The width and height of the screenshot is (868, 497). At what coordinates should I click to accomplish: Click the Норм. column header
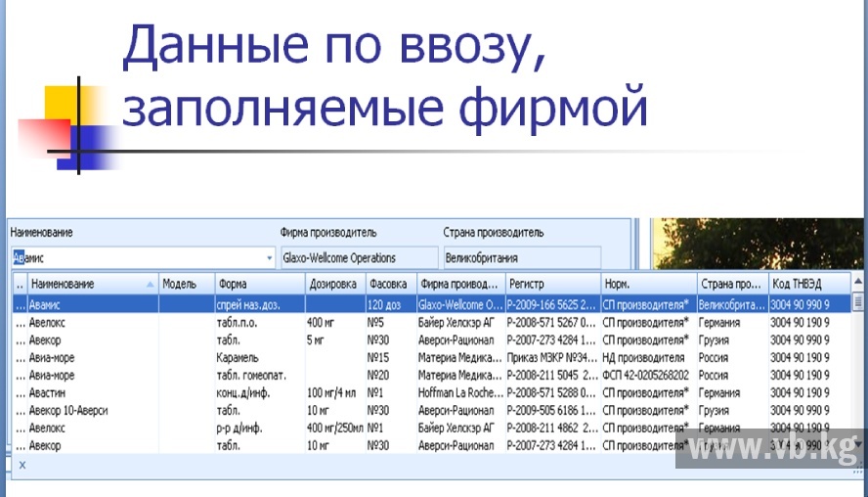coord(649,285)
